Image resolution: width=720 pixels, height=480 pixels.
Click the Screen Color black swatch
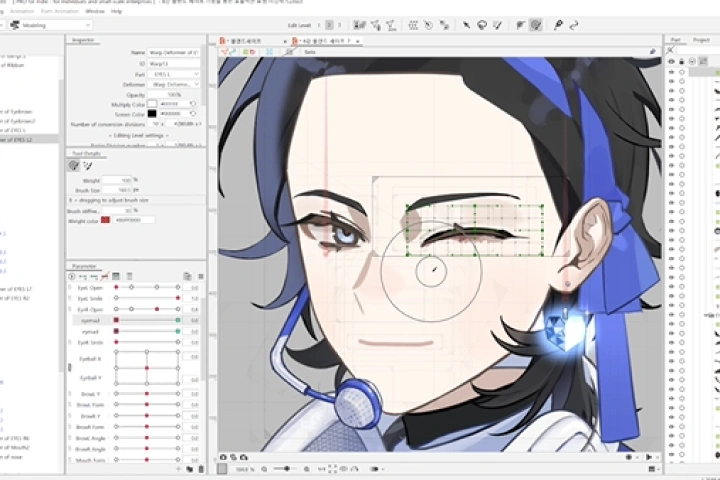pyautogui.click(x=152, y=113)
